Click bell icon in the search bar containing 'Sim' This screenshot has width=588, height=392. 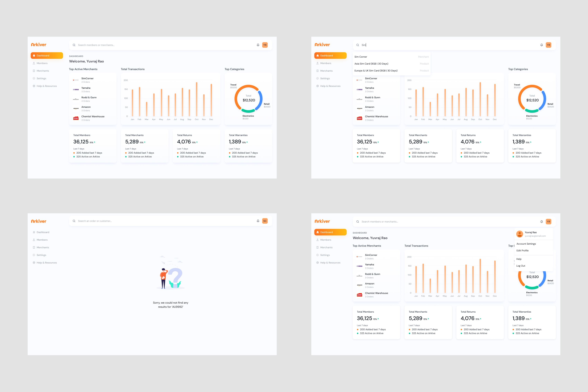(541, 45)
